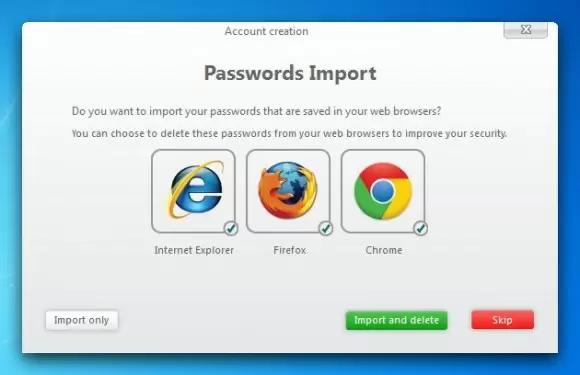The width and height of the screenshot is (580, 375).
Task: Close the Account creation dialog
Action: coord(526,30)
